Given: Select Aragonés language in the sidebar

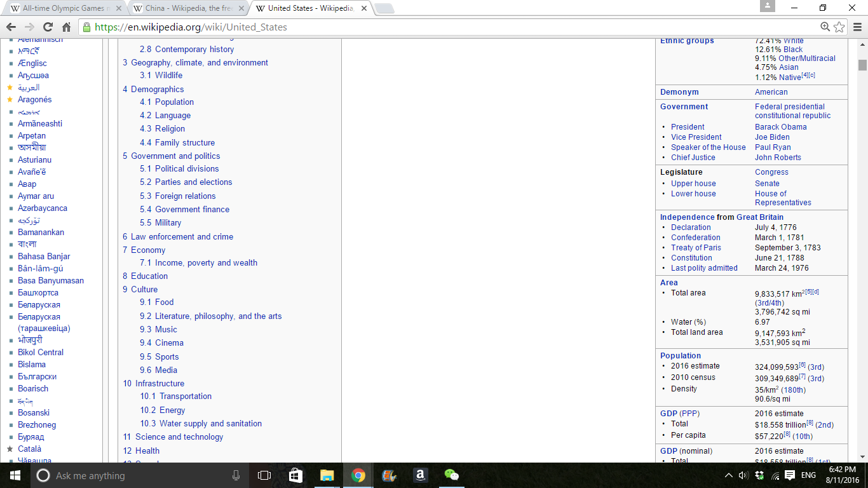Looking at the screenshot, I should tap(35, 100).
